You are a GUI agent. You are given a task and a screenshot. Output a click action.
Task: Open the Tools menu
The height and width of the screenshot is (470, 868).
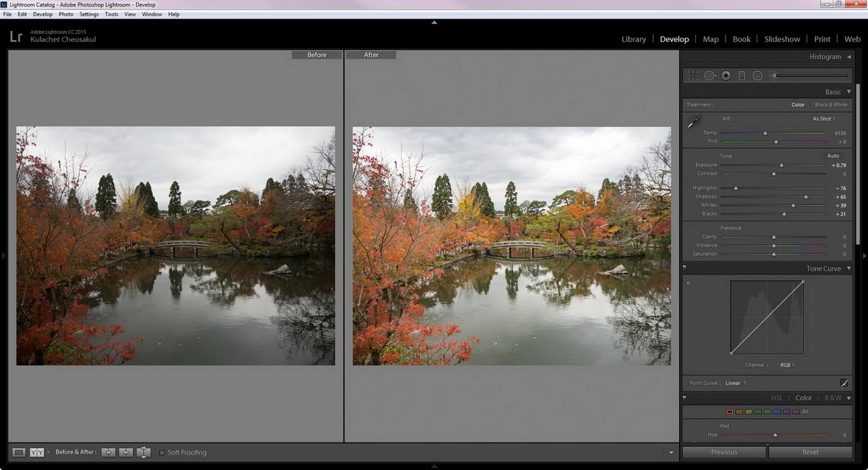click(111, 15)
